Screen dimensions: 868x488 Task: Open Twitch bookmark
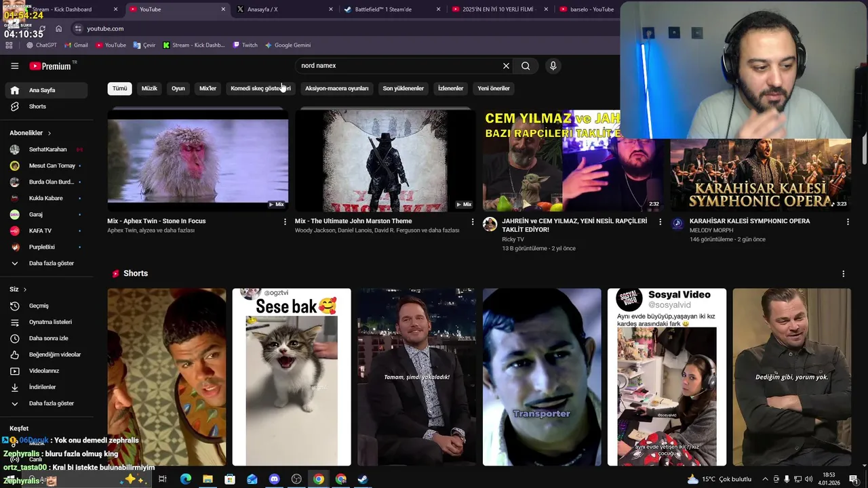(245, 45)
